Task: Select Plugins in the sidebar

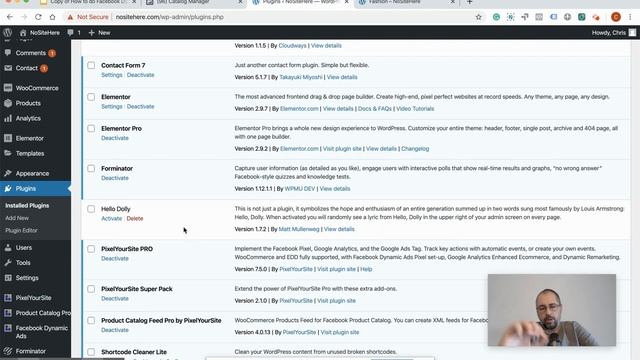Action: coord(35,189)
